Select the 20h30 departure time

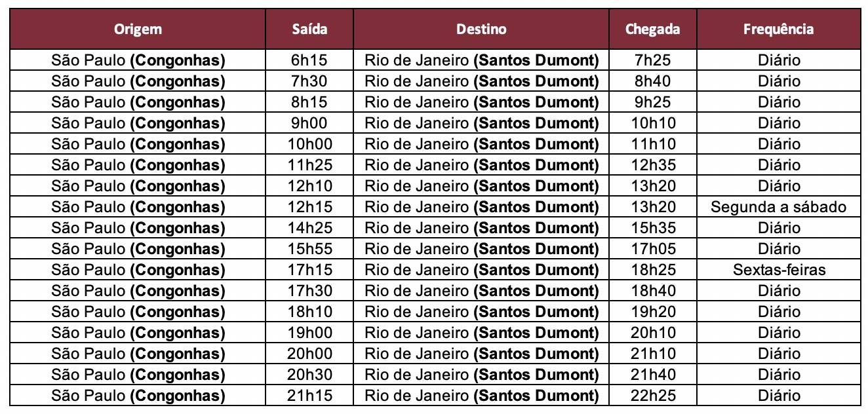click(309, 375)
